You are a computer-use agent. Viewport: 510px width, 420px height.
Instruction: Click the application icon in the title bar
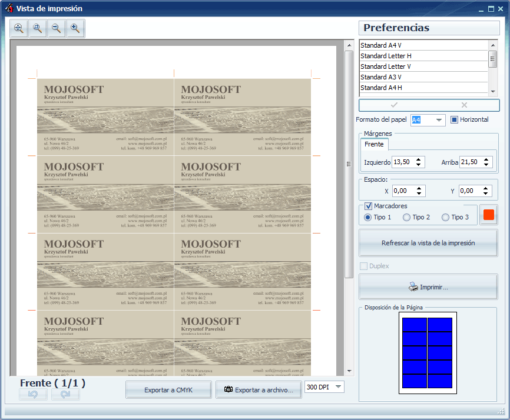pyautogui.click(x=9, y=8)
